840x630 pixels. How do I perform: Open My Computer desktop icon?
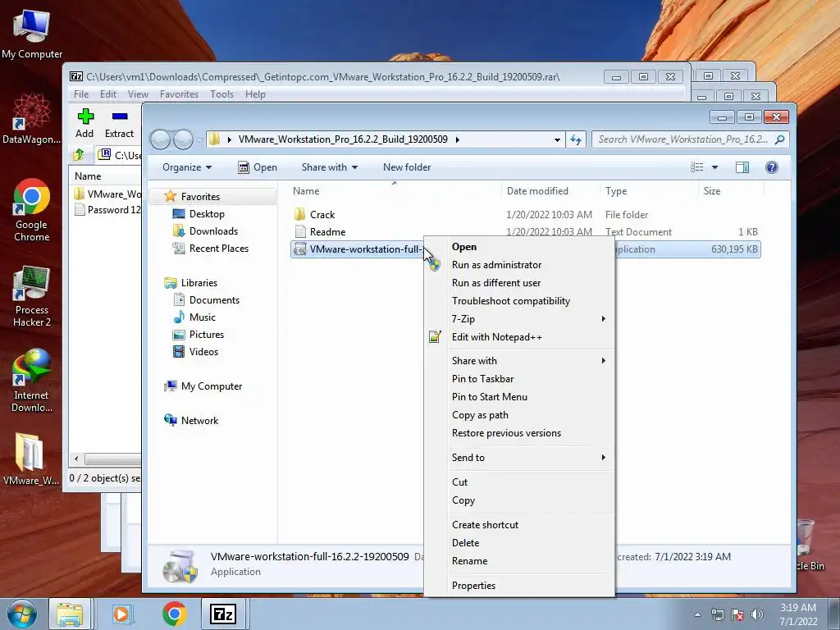coord(32,34)
